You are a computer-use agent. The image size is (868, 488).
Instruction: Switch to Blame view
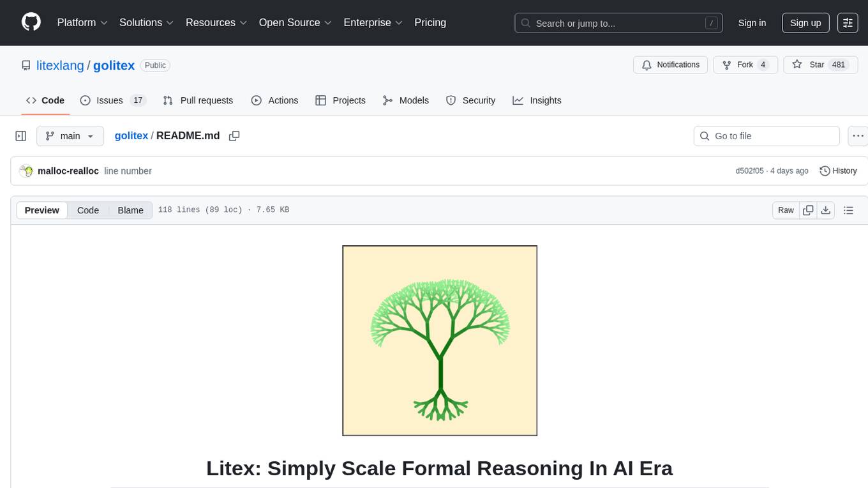(x=130, y=210)
